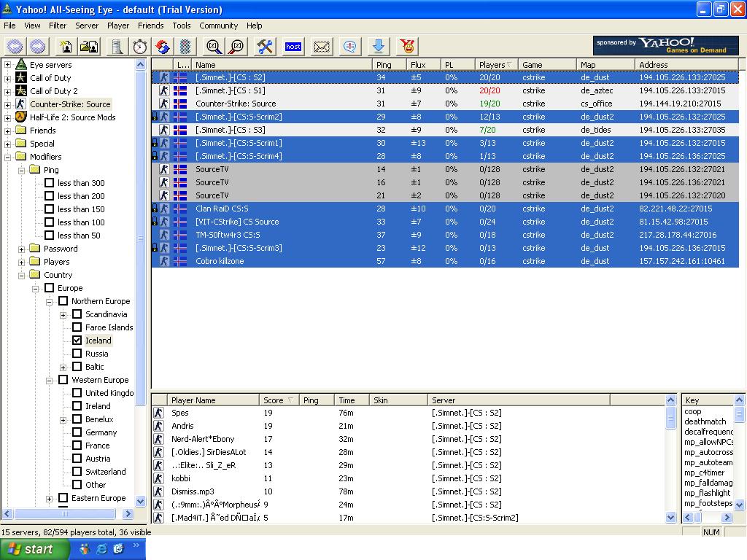Select player Nerd-Alert*Ebony in player list

pyautogui.click(x=203, y=439)
